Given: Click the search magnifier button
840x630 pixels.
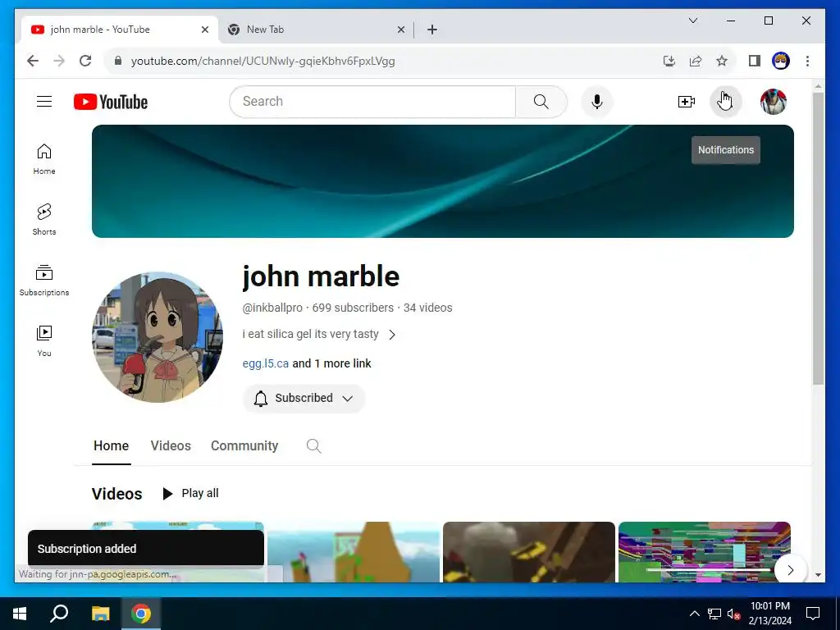Looking at the screenshot, I should 541,102.
